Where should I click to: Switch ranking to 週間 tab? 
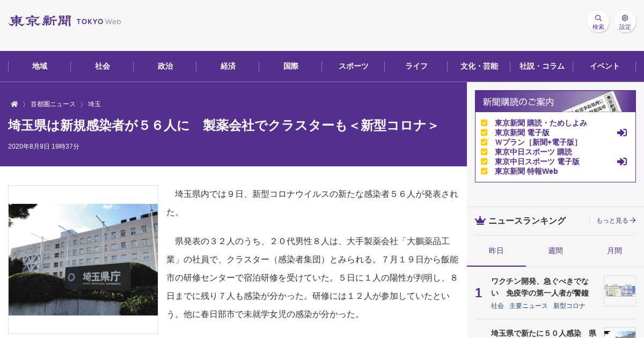point(555,251)
